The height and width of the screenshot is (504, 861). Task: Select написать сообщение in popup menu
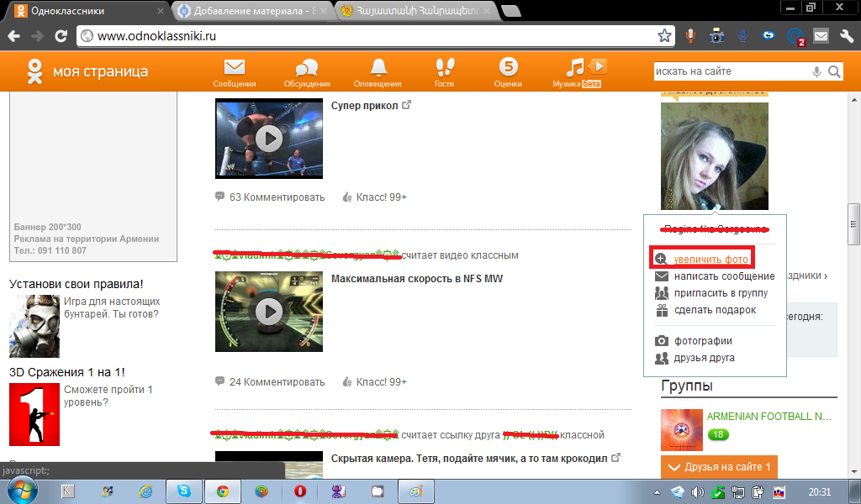tap(724, 276)
